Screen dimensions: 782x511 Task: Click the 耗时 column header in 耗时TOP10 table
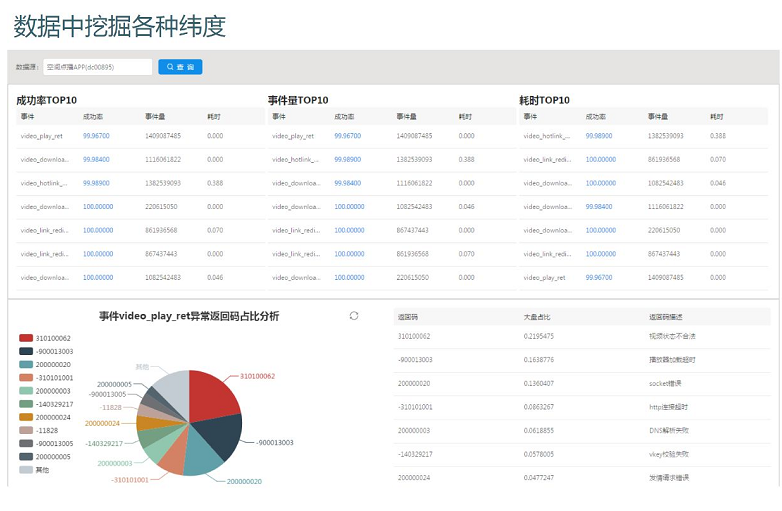[716, 117]
